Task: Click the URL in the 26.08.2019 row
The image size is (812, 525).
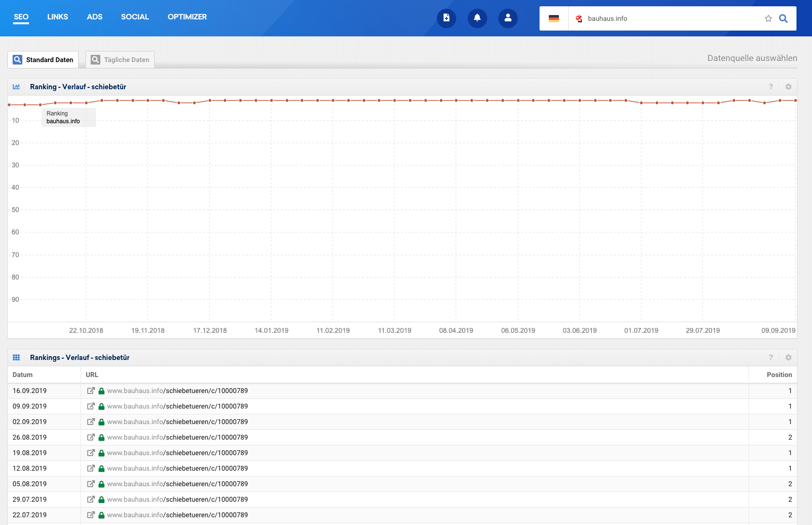Action: pos(177,437)
